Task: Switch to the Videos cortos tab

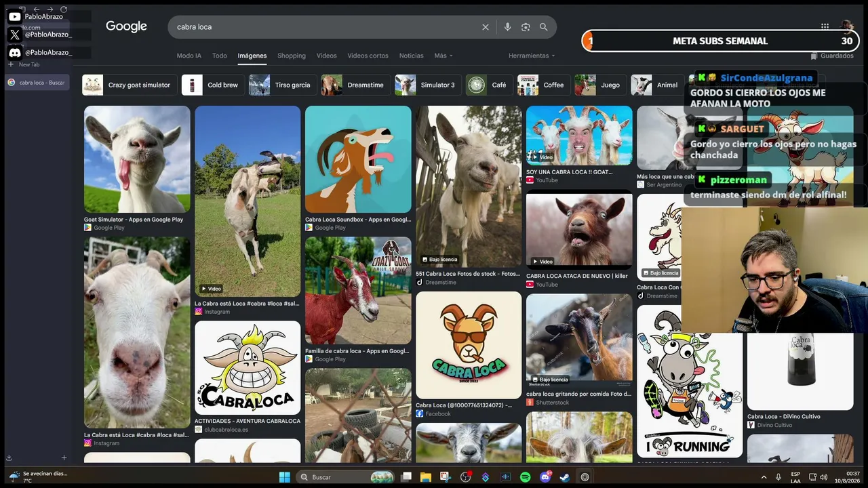Action: coord(368,56)
